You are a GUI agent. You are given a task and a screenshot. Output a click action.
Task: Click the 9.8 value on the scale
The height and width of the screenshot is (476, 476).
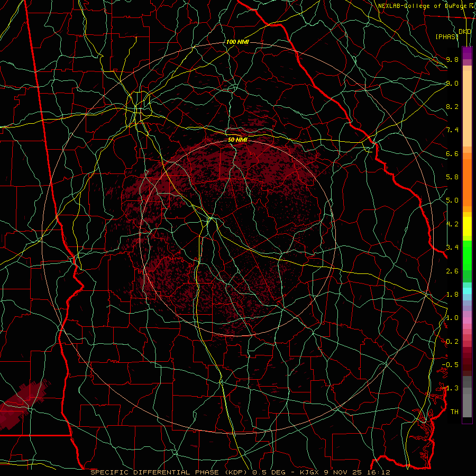[x=452, y=59]
